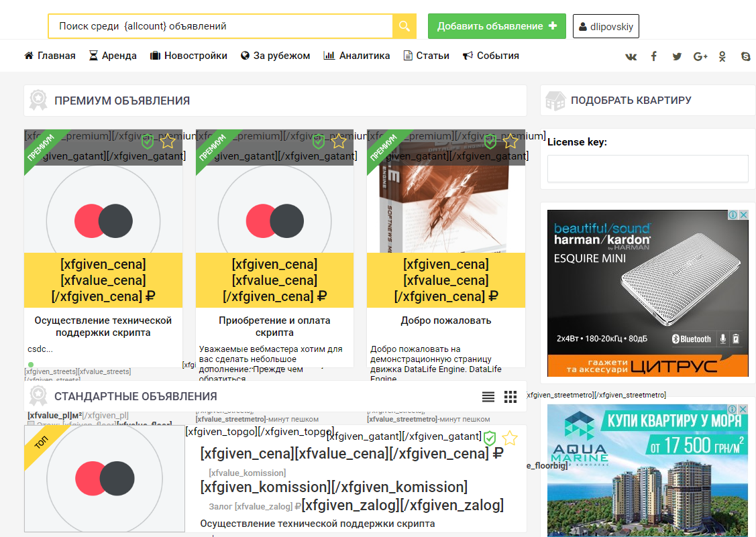Open the DataLife Engine box thumbnail
756x537 pixels.
pos(446,209)
